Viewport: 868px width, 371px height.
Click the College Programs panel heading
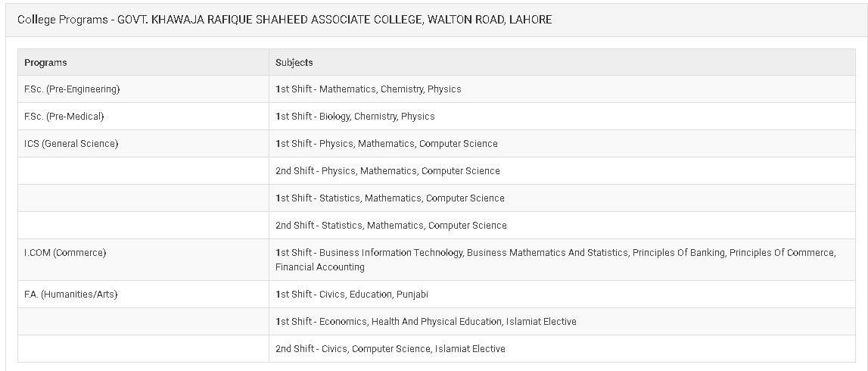(285, 20)
